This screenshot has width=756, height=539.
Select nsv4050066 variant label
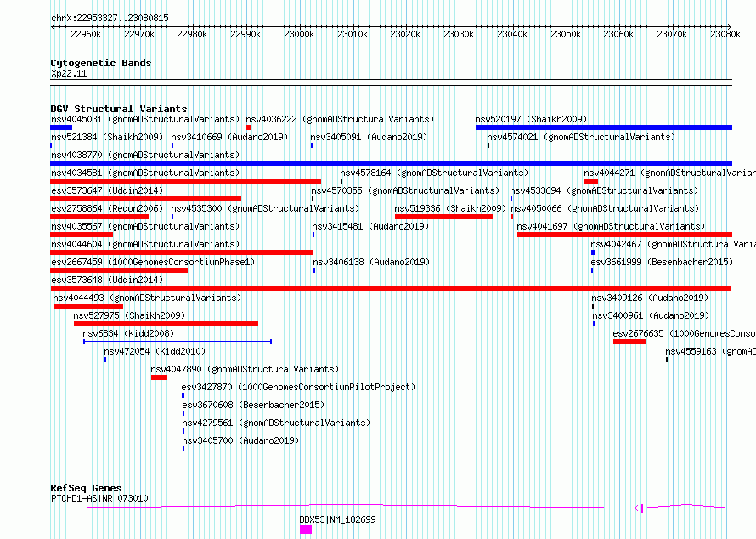(605, 208)
